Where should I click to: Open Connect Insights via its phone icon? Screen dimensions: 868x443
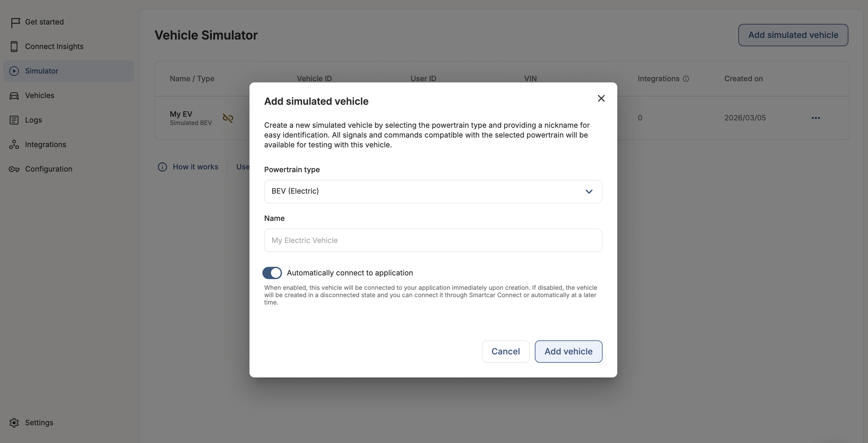14,46
